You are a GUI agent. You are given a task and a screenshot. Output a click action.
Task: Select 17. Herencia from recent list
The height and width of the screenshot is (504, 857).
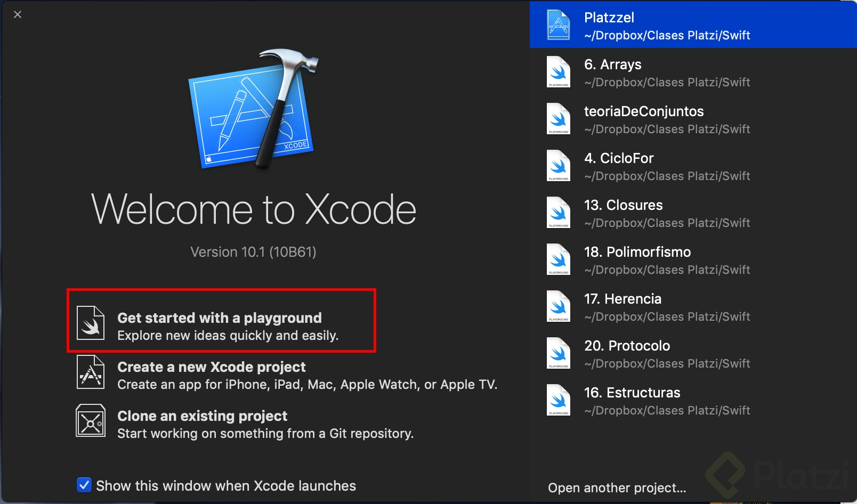622,299
